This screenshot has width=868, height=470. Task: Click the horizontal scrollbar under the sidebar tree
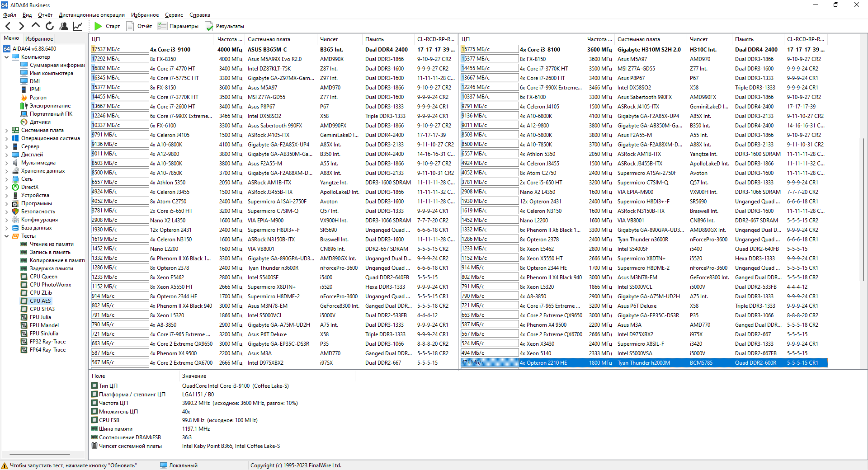point(40,455)
